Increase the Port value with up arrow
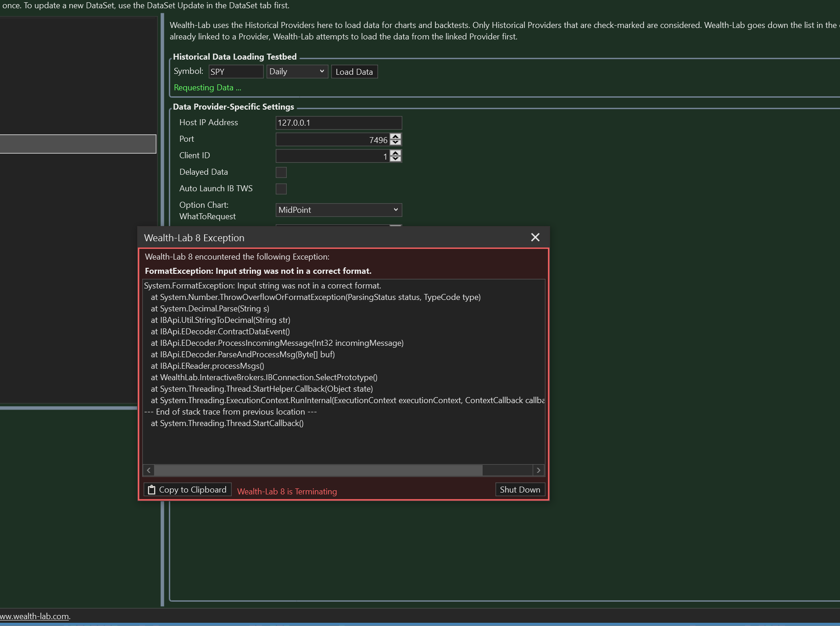 click(x=395, y=137)
